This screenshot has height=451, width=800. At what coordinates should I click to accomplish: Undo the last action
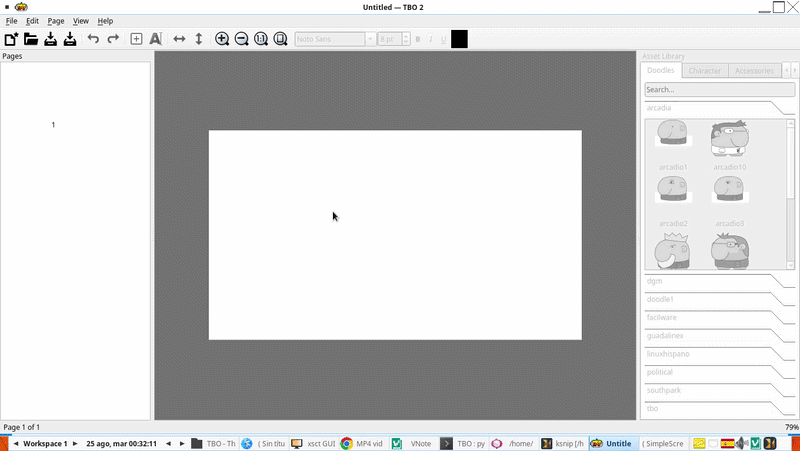[93, 39]
